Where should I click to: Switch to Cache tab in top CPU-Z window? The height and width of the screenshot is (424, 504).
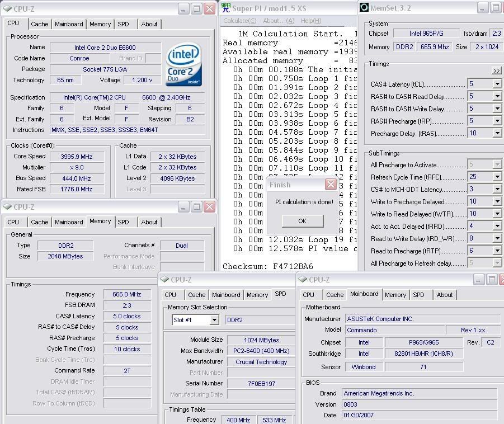click(x=40, y=24)
